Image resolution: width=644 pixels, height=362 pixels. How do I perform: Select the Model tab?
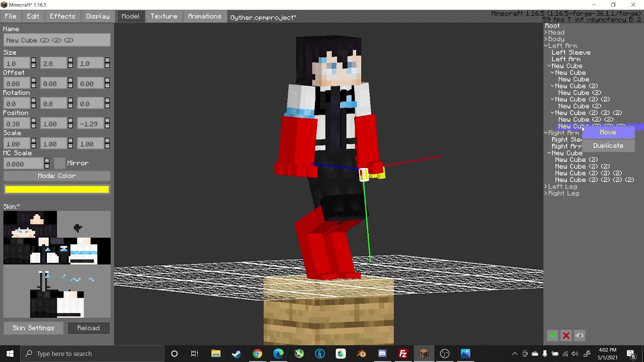(130, 17)
